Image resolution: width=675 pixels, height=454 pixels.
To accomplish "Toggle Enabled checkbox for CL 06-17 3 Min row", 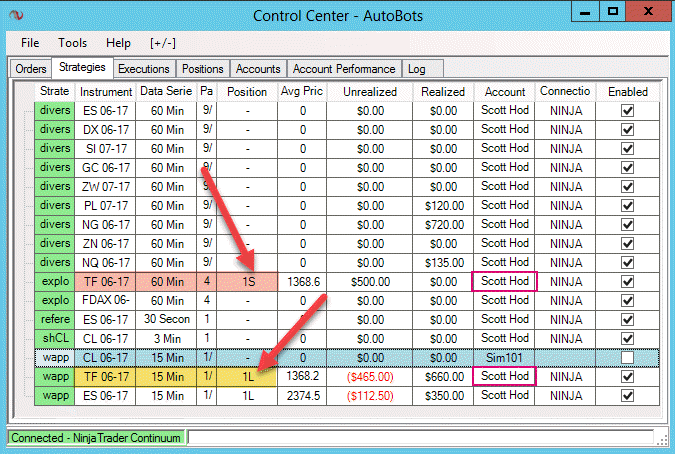I will coord(627,339).
